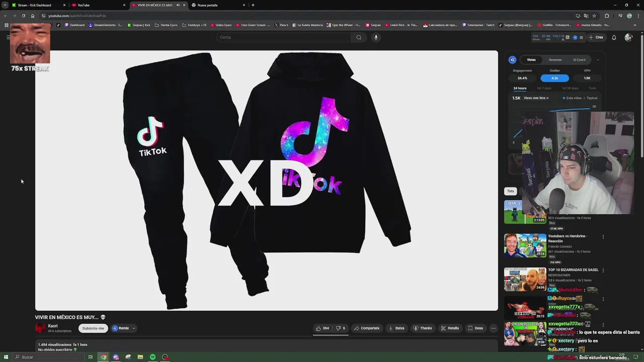This screenshot has width=644, height=362.
Task: Go to browser home page
Action: pos(33,16)
